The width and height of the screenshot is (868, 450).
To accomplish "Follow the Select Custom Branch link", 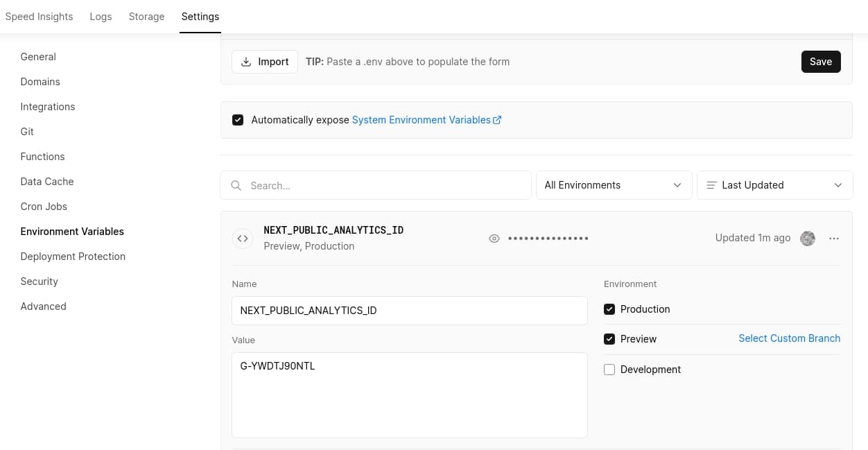I will [789, 338].
